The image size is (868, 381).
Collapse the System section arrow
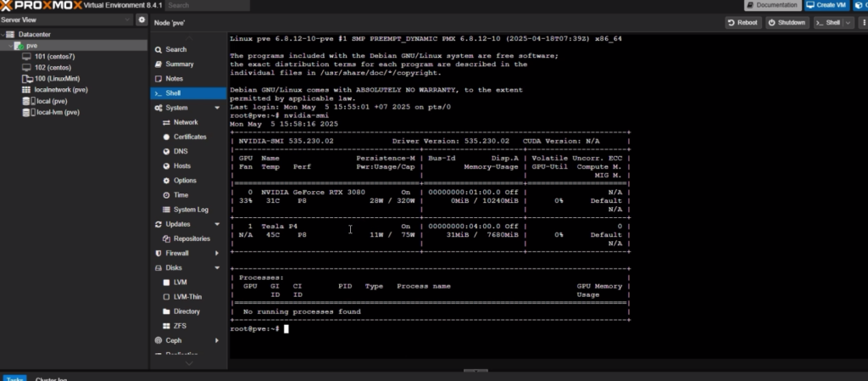tap(217, 108)
